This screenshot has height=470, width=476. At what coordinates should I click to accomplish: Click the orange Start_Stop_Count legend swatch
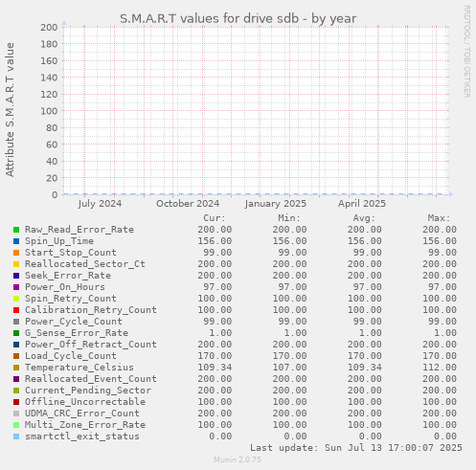pyautogui.click(x=16, y=253)
